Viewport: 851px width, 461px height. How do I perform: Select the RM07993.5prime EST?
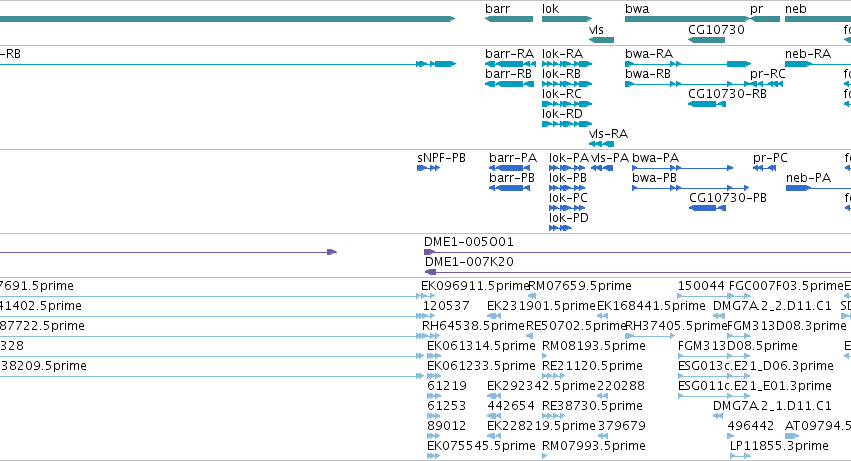point(545,456)
